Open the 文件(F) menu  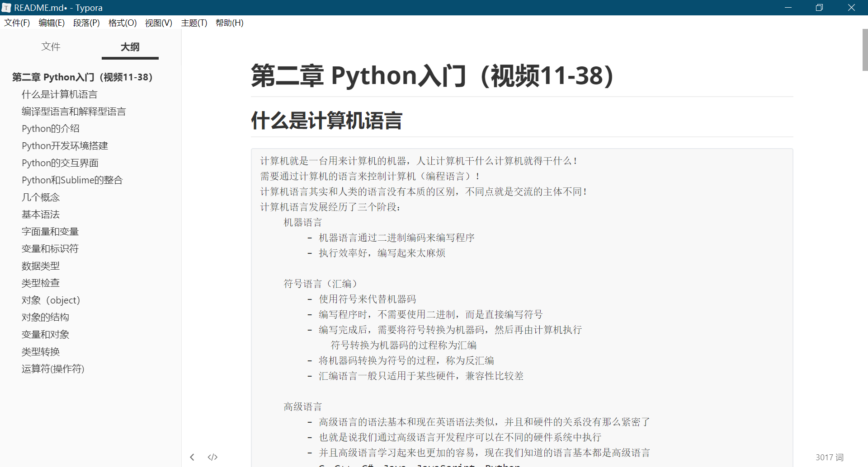pos(17,23)
